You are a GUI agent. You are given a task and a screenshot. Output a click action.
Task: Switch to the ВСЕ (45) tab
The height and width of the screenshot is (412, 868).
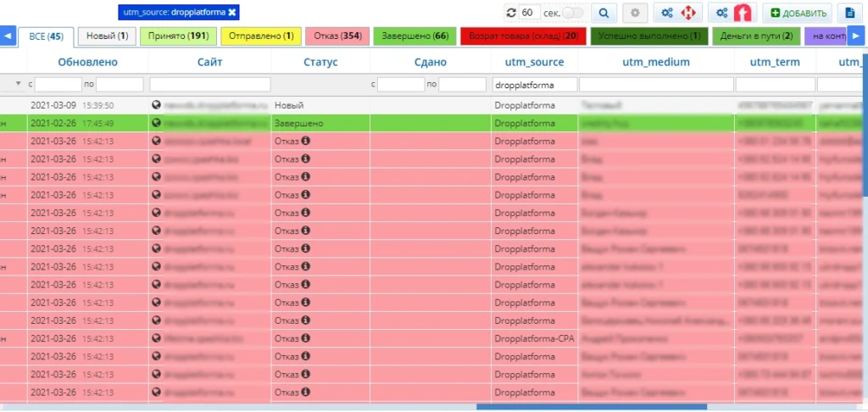[x=47, y=36]
